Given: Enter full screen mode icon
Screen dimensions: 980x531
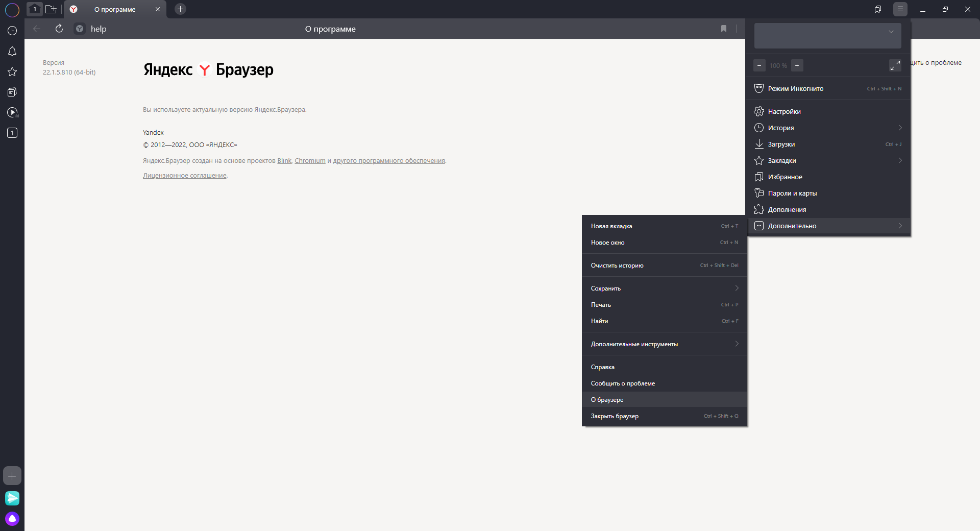Looking at the screenshot, I should point(895,65).
